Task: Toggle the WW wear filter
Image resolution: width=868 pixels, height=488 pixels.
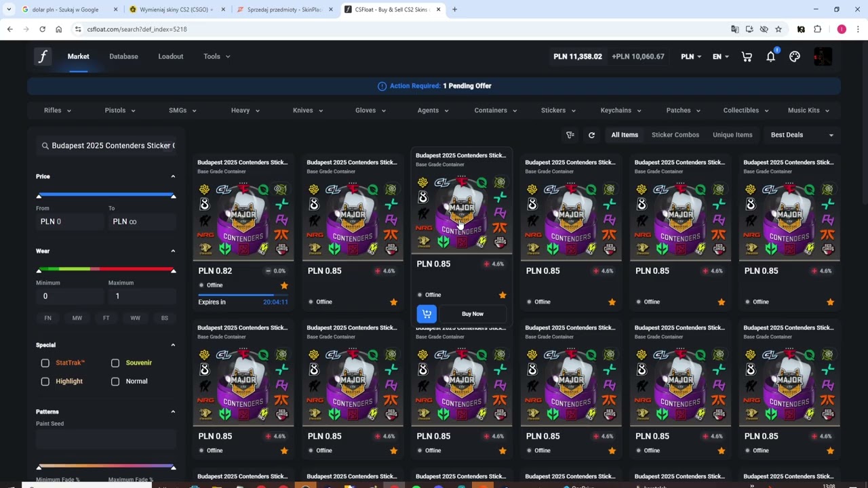Action: pos(136,318)
